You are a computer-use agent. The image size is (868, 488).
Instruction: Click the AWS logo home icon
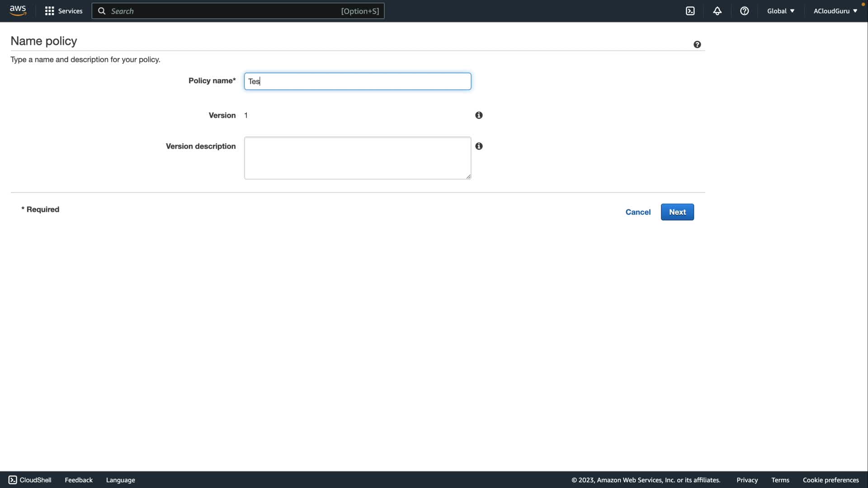[x=18, y=10]
